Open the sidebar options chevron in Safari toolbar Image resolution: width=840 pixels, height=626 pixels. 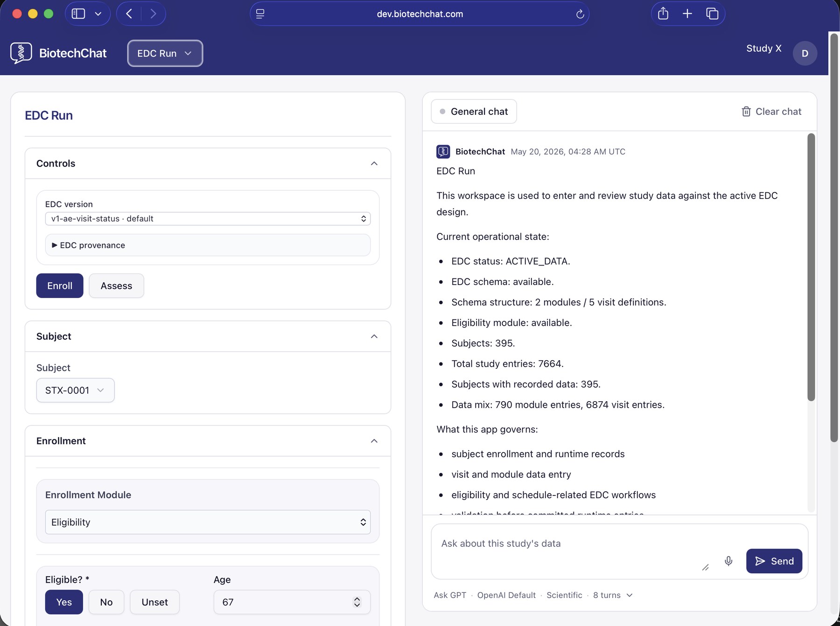tap(98, 14)
